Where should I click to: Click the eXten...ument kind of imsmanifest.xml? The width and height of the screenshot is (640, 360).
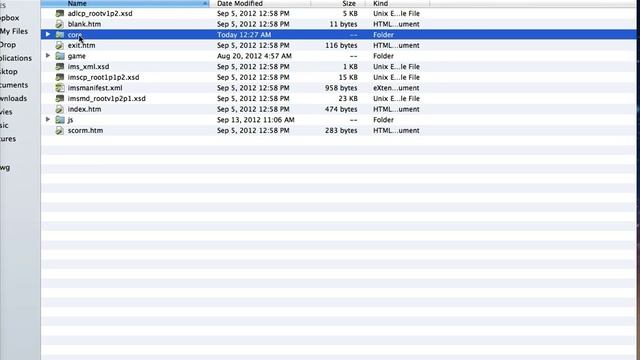click(x=396, y=88)
